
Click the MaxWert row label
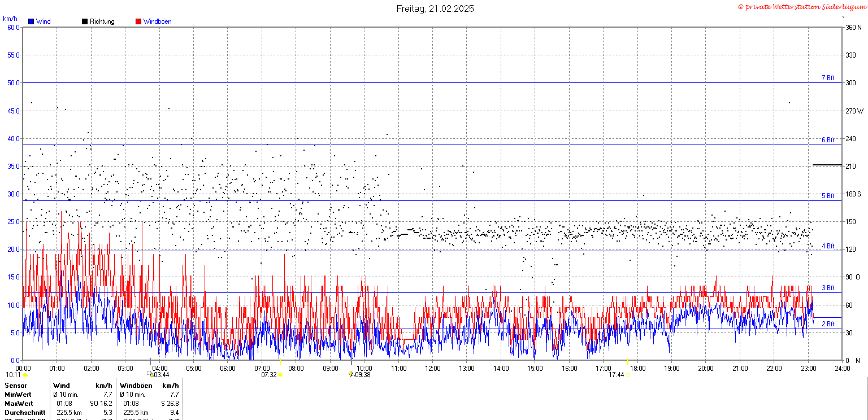tap(19, 403)
